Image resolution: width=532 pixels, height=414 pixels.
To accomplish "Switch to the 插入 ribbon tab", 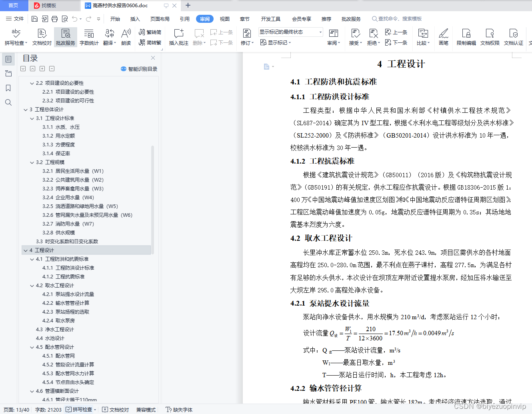I will click(x=135, y=19).
